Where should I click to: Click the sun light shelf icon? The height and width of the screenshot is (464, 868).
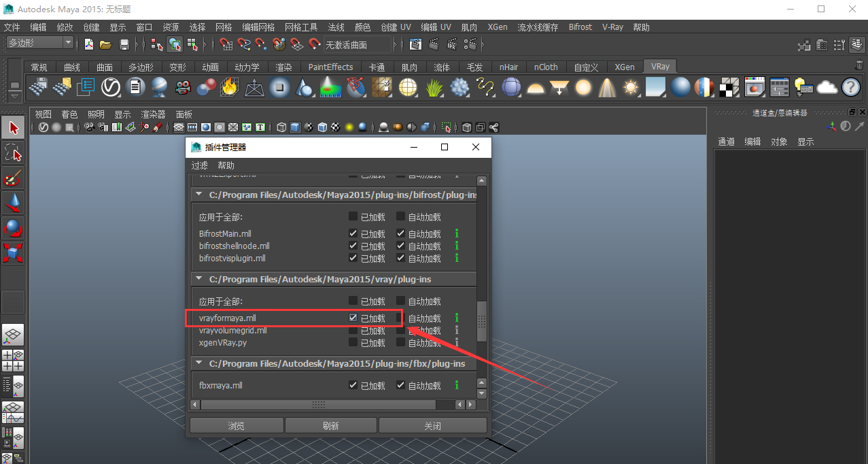point(631,87)
